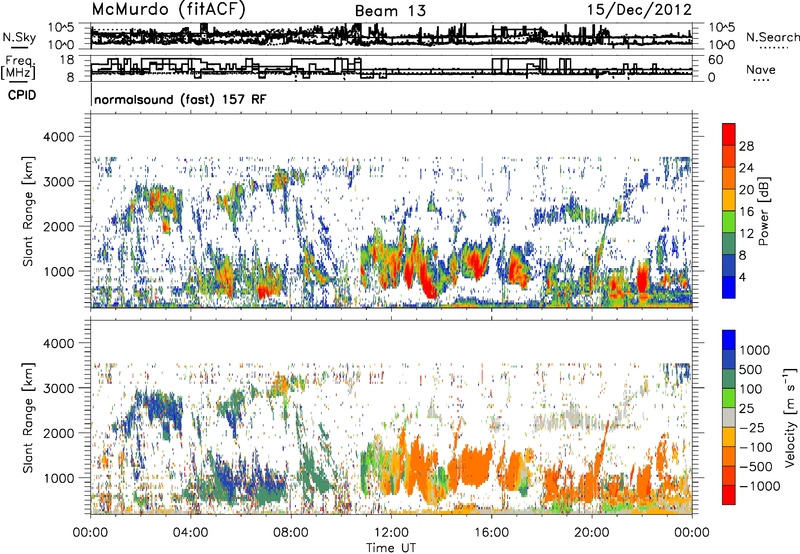800x554 pixels.
Task: Click the red top of the power colorbar
Action: [x=729, y=134]
